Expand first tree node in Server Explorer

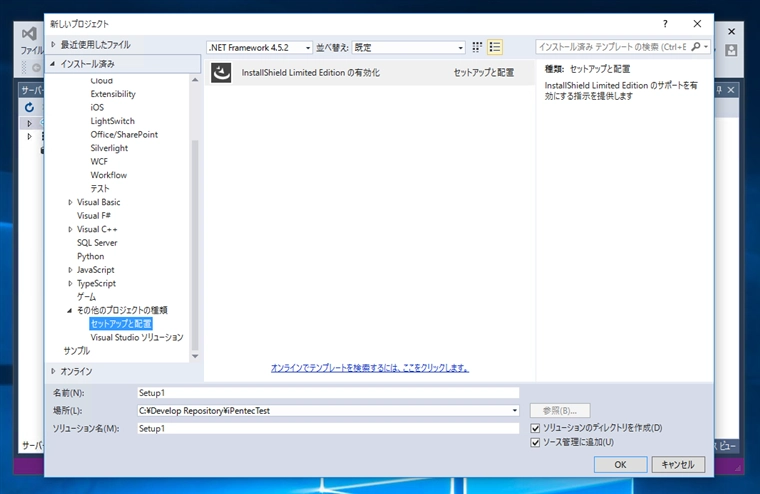click(x=30, y=123)
